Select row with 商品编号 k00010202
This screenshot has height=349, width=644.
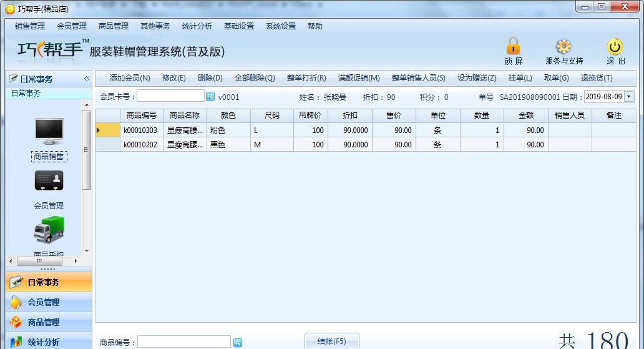[366, 145]
